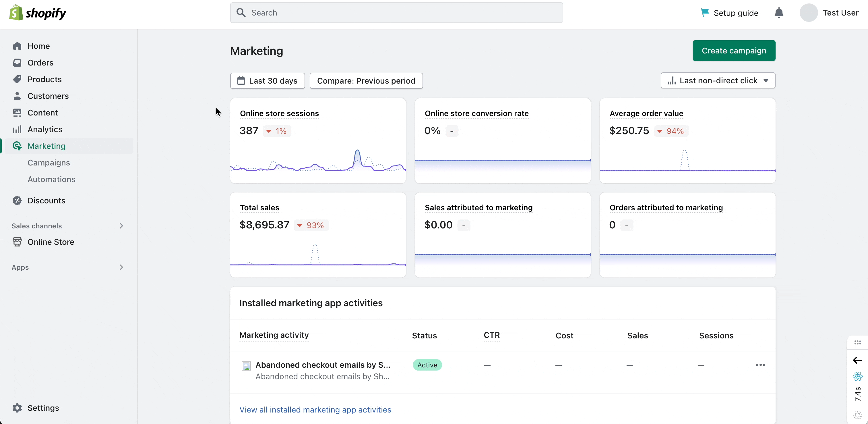Go to Campaigns submenu item

49,163
